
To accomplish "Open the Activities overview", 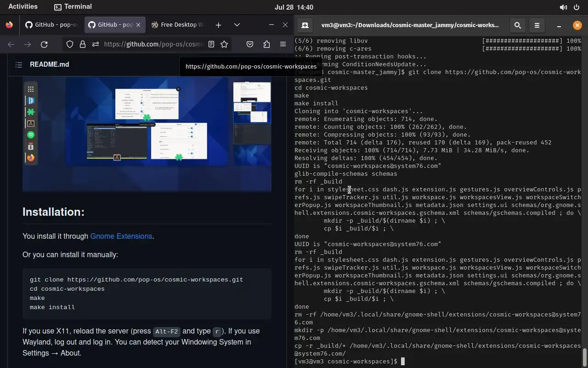I will (23, 6).
